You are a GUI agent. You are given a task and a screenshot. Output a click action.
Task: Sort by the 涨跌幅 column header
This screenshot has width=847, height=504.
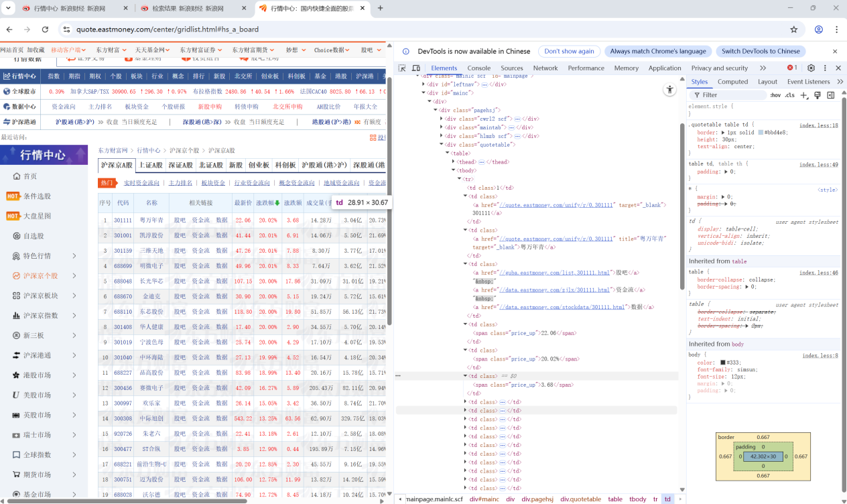coord(268,202)
